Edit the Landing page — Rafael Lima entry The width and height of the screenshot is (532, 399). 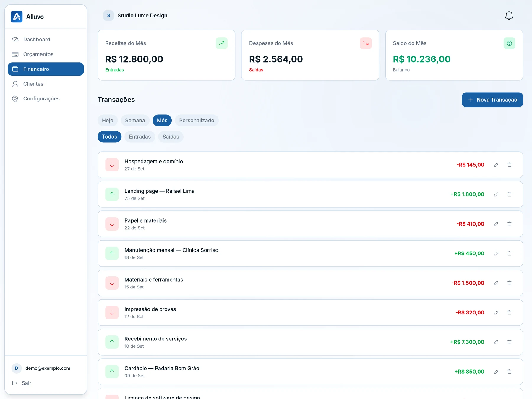[496, 194]
